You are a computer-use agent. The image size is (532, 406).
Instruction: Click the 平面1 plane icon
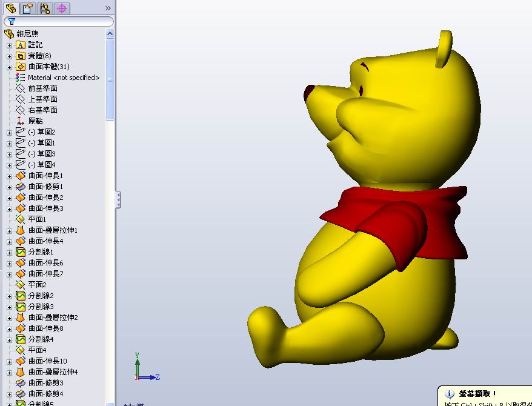[21, 219]
